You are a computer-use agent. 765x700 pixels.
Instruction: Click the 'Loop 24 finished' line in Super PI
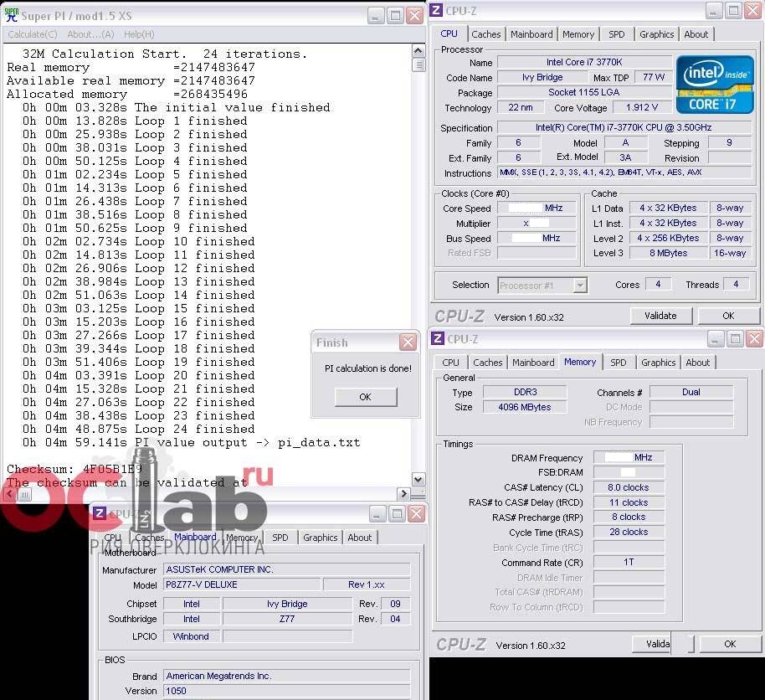(x=139, y=429)
